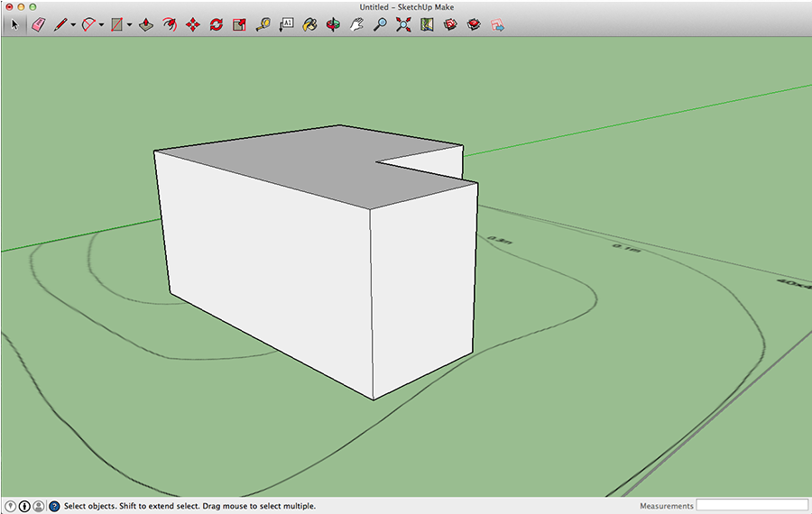Select the Offset tool
The height and width of the screenshot is (514, 812).
(170, 24)
